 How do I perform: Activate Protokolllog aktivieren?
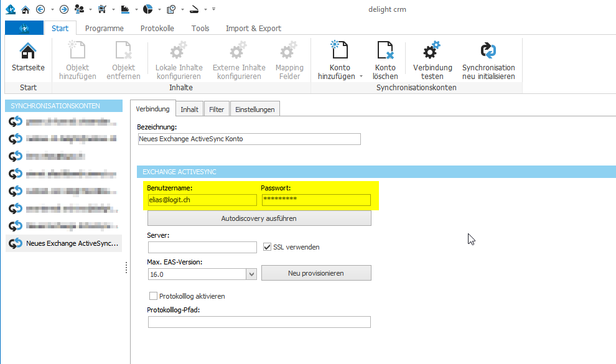click(x=153, y=296)
